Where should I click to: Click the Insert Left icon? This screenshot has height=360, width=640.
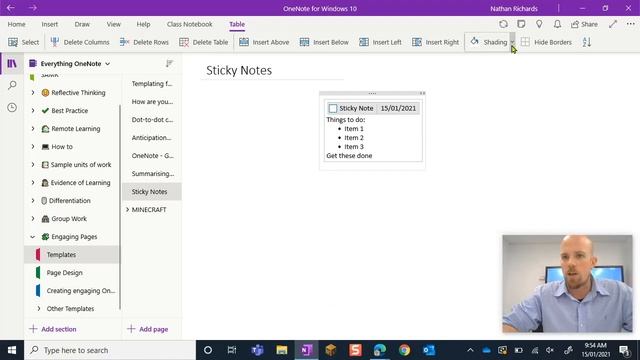364,42
